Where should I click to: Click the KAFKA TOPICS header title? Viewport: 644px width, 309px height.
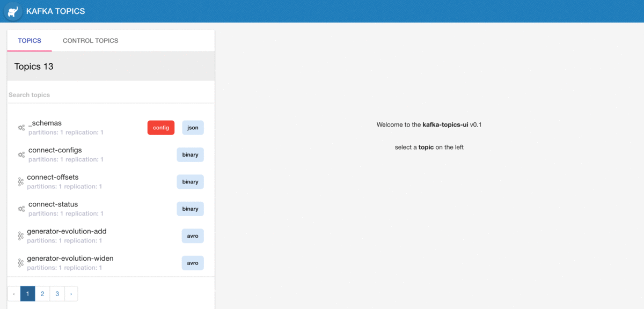(55, 11)
